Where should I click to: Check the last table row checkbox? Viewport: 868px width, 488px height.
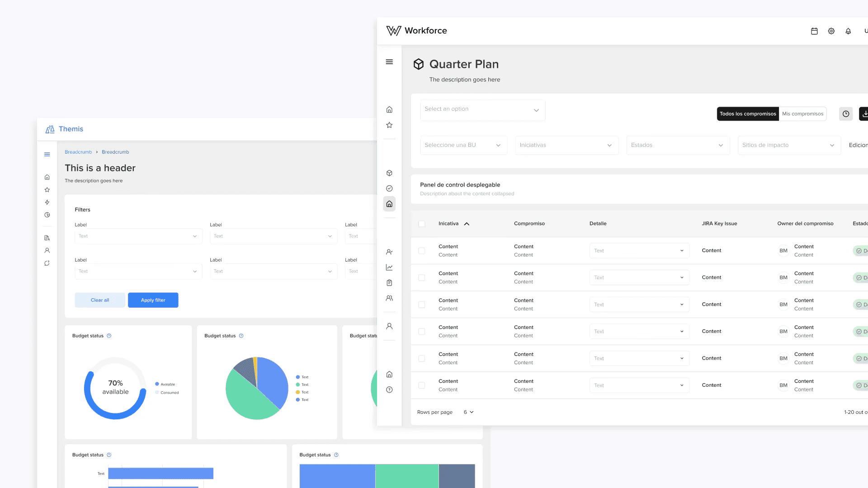(x=422, y=385)
